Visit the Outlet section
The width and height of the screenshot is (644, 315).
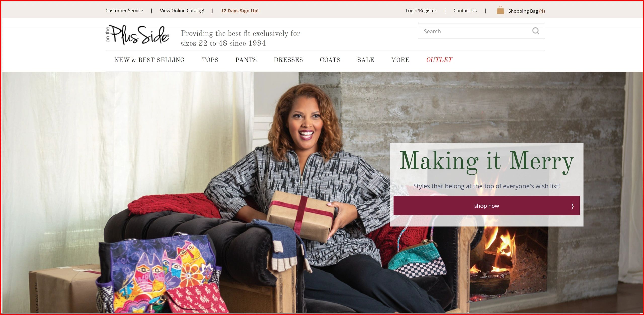(x=439, y=60)
